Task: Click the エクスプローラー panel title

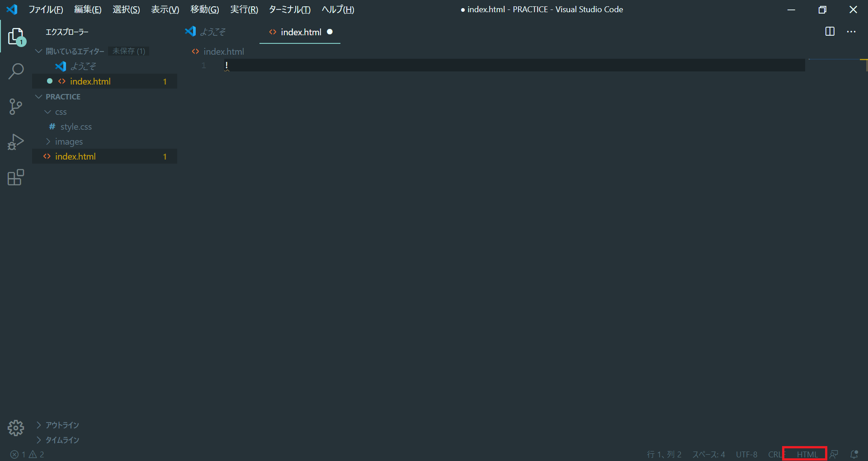Action: click(67, 32)
